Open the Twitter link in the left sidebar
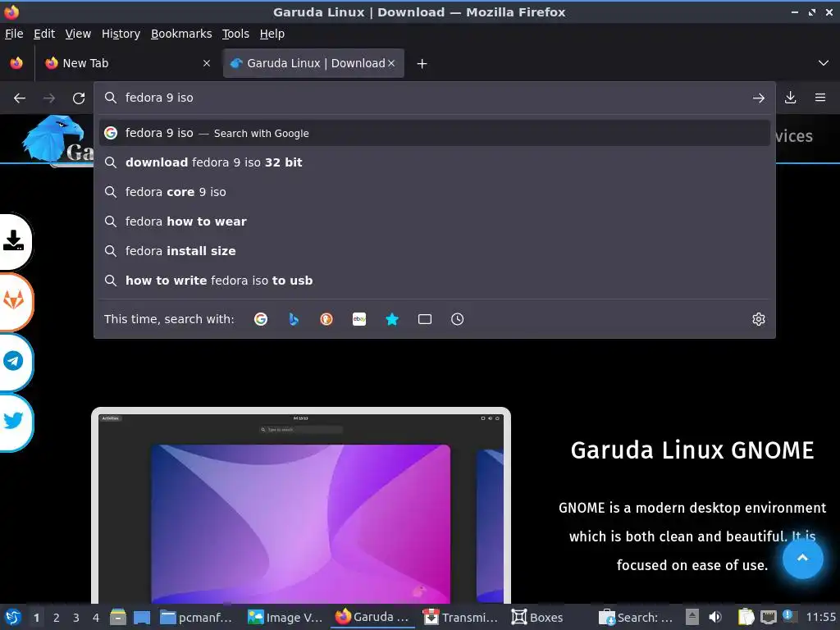 click(14, 422)
